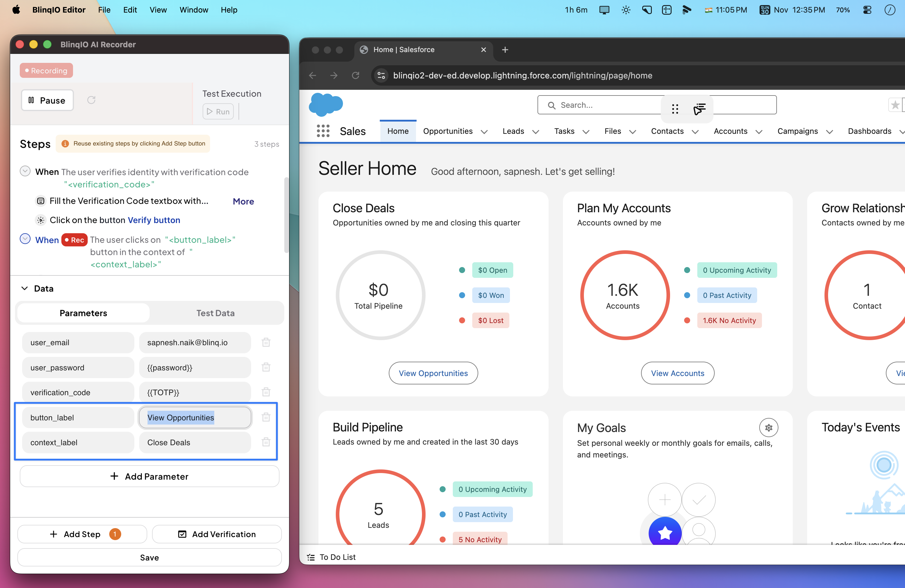Reload the browser page
The image size is (905, 588).
(356, 75)
